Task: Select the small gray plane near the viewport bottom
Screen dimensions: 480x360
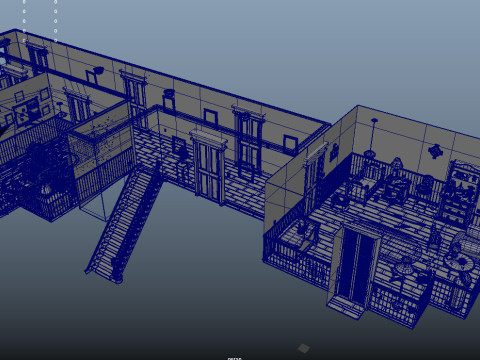Action: (x=303, y=348)
